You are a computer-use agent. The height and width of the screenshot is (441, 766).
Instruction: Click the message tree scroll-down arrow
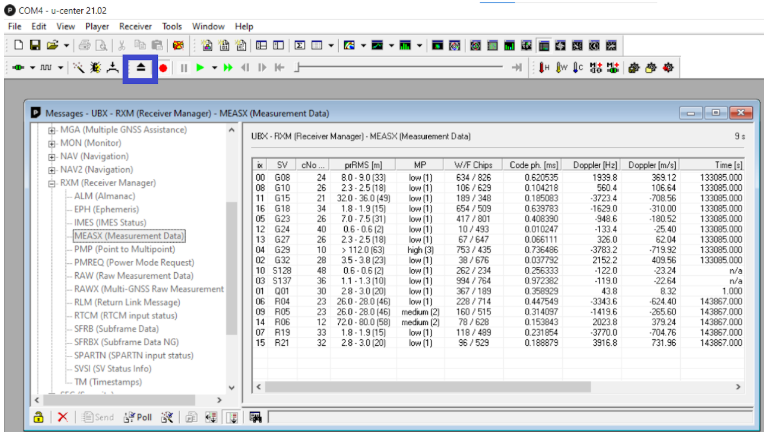[x=232, y=388]
